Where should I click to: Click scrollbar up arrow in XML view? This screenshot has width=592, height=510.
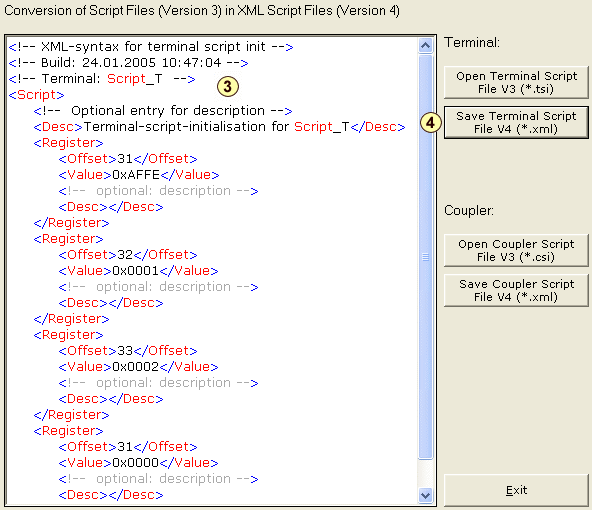pyautogui.click(x=426, y=46)
